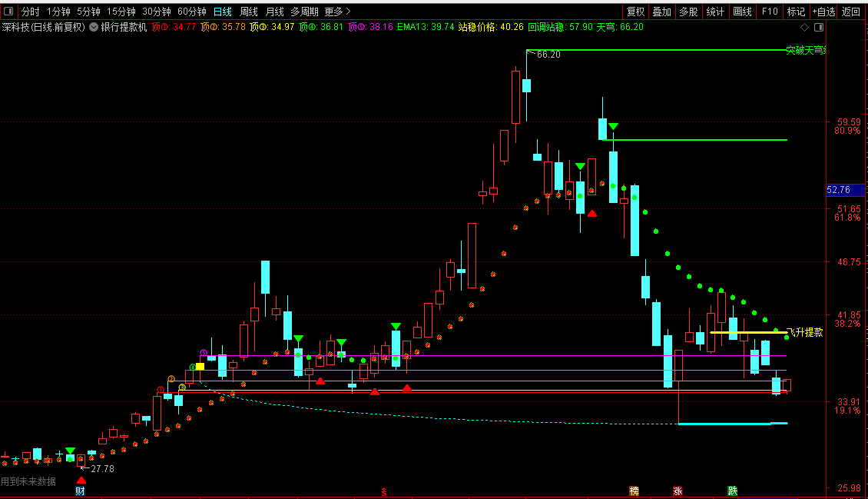Click the 涨 limit-up marker icon

coord(678,491)
